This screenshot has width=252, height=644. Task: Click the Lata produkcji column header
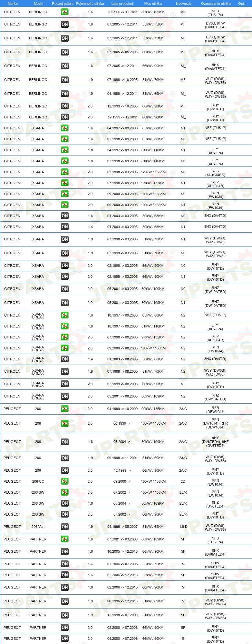(122, 4)
